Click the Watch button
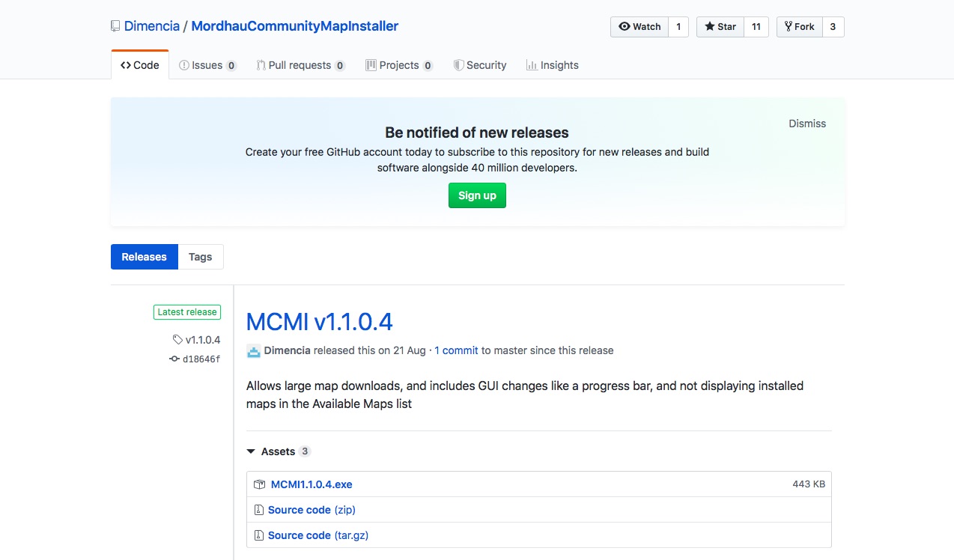Image resolution: width=954 pixels, height=560 pixels. [639, 27]
